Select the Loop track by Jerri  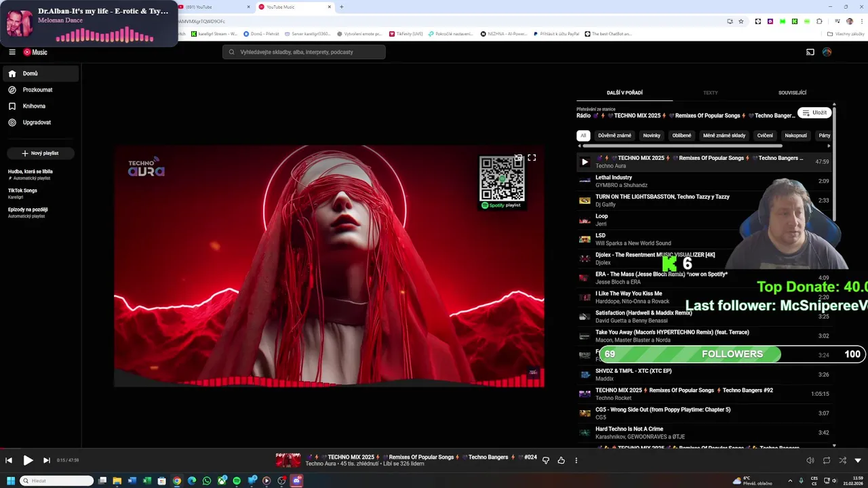(x=703, y=220)
